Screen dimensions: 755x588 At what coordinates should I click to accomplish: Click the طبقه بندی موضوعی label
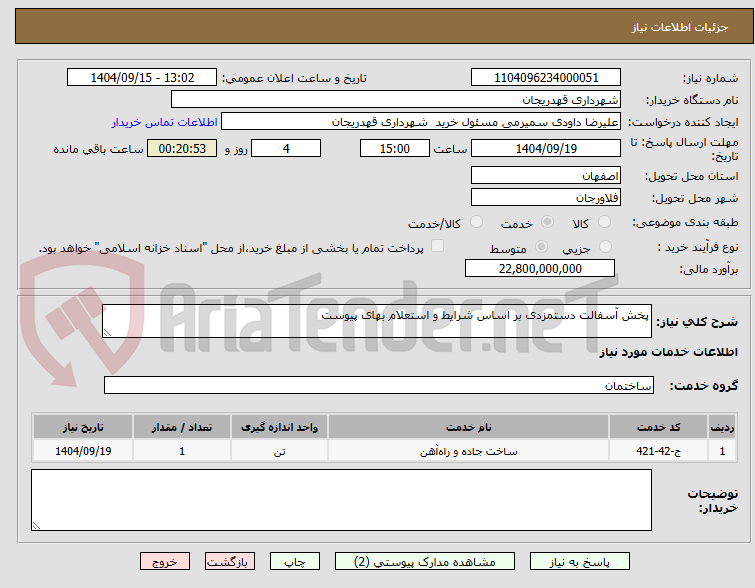(685, 222)
